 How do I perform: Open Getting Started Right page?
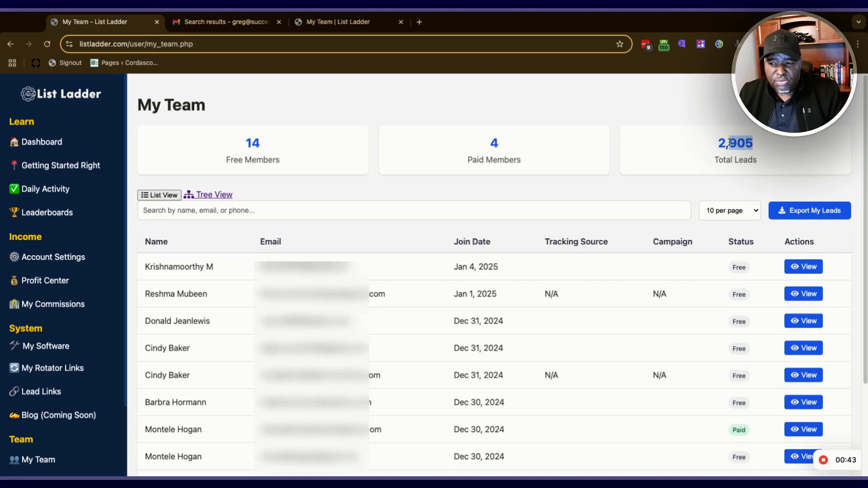pyautogui.click(x=55, y=165)
